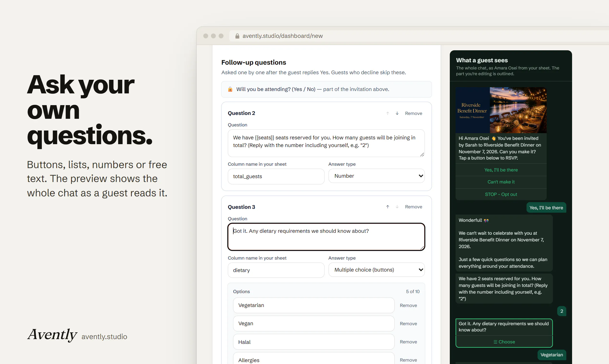Screen dimensions: 609x364
Task: Edit the Vegetarian option field
Action: (314, 305)
